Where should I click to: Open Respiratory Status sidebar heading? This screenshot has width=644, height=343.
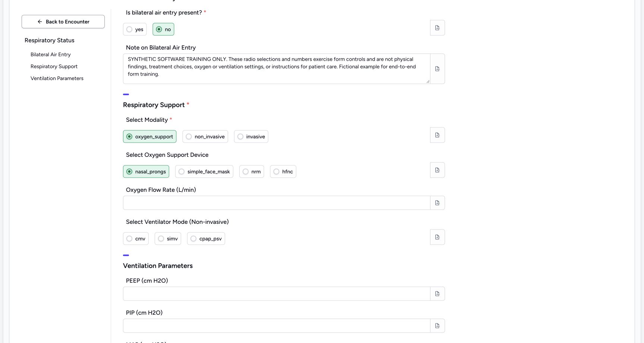coord(50,40)
